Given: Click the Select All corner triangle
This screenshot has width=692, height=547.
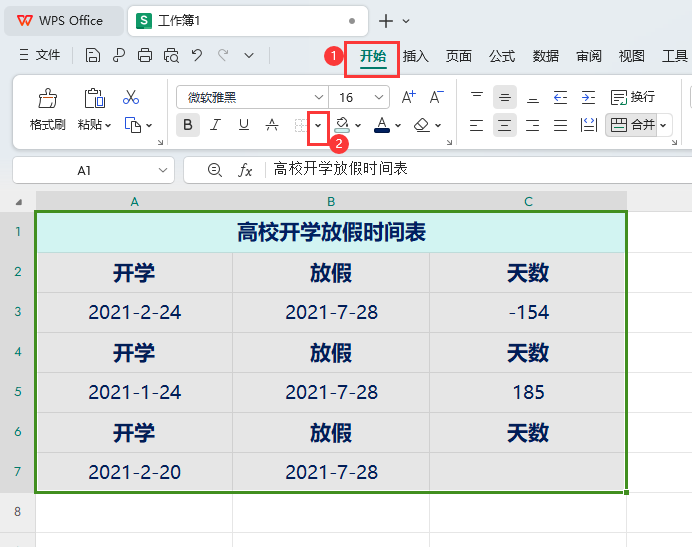Looking at the screenshot, I should 18,202.
